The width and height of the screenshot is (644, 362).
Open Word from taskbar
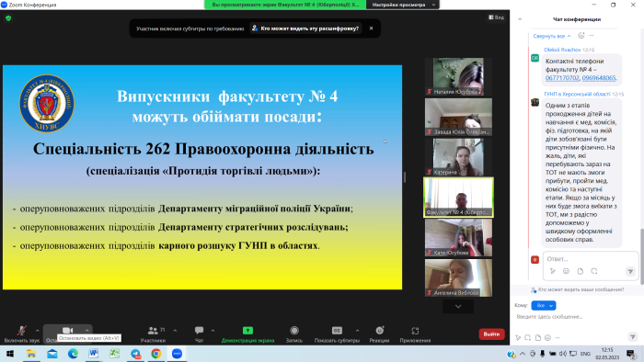[94, 354]
